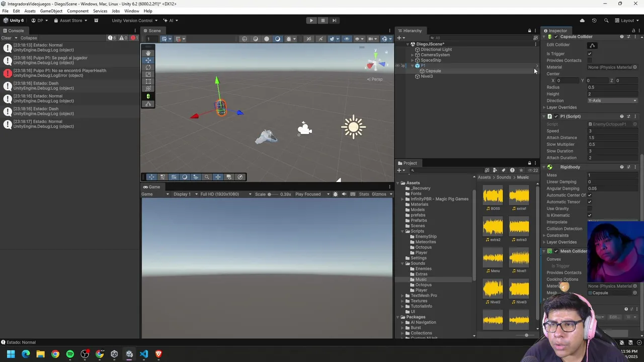
Task: Select SpaceShip in the Hierarchy
Action: [x=431, y=60]
